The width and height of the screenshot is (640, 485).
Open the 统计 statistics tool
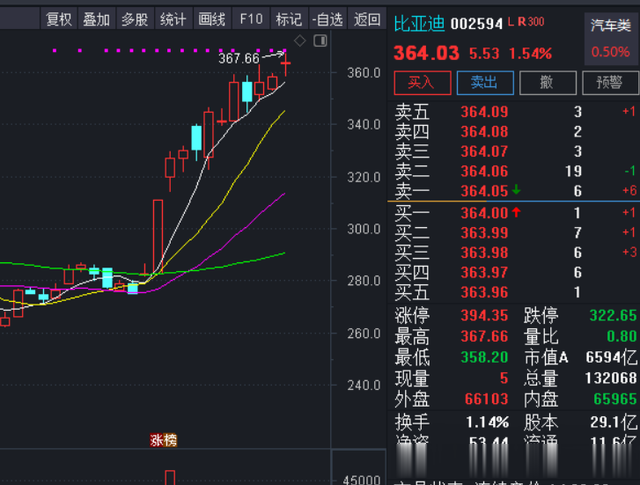[173, 19]
